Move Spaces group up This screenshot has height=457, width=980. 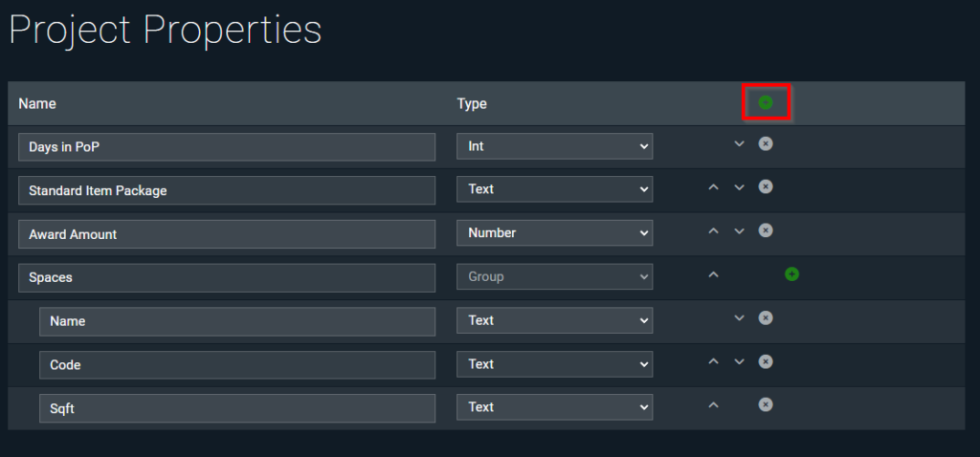pyautogui.click(x=714, y=274)
